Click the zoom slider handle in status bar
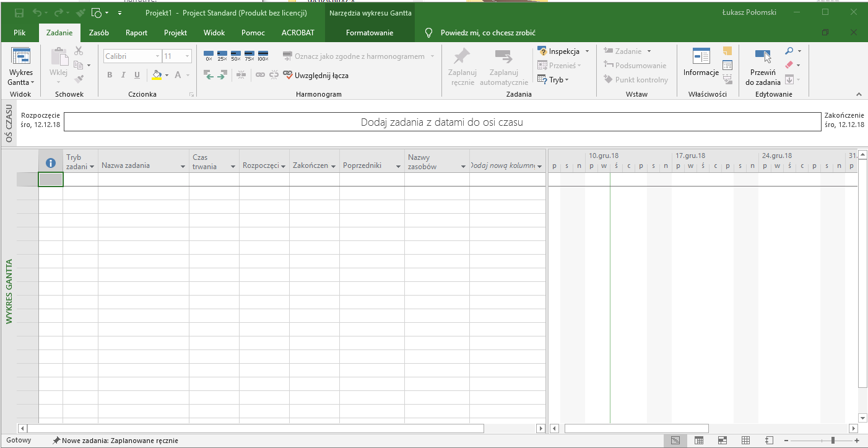The height and width of the screenshot is (448, 868). 833,441
